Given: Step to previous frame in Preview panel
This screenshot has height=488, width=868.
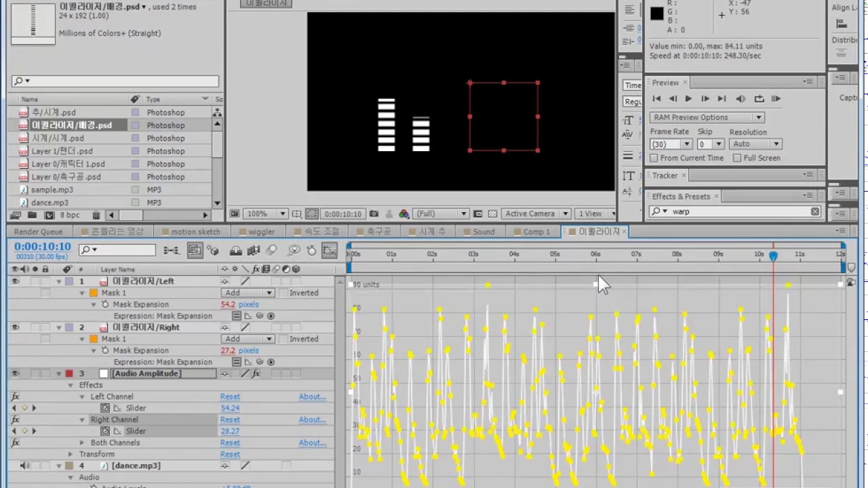Looking at the screenshot, I should pos(672,99).
